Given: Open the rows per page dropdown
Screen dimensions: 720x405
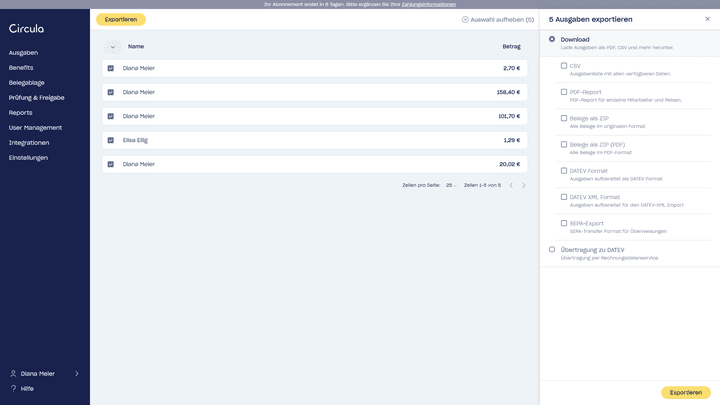Looking at the screenshot, I should pyautogui.click(x=452, y=185).
